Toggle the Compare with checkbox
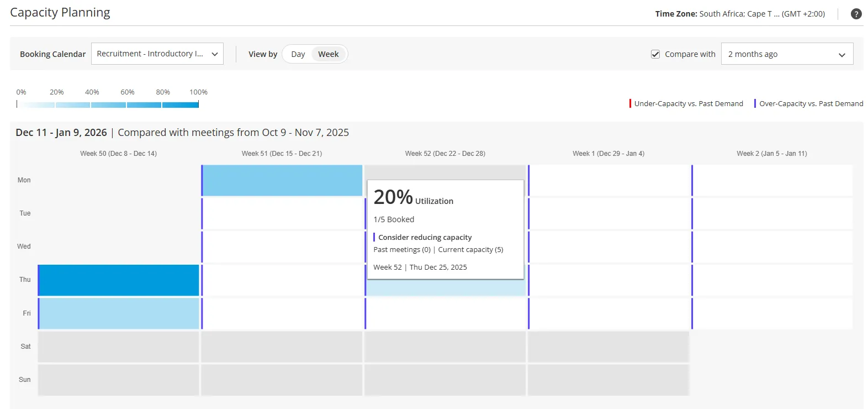 pyautogui.click(x=655, y=54)
